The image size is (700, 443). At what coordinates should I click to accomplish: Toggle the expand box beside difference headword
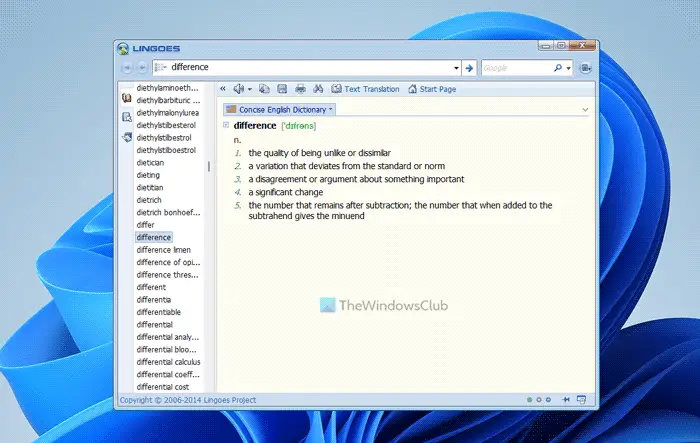click(x=226, y=125)
